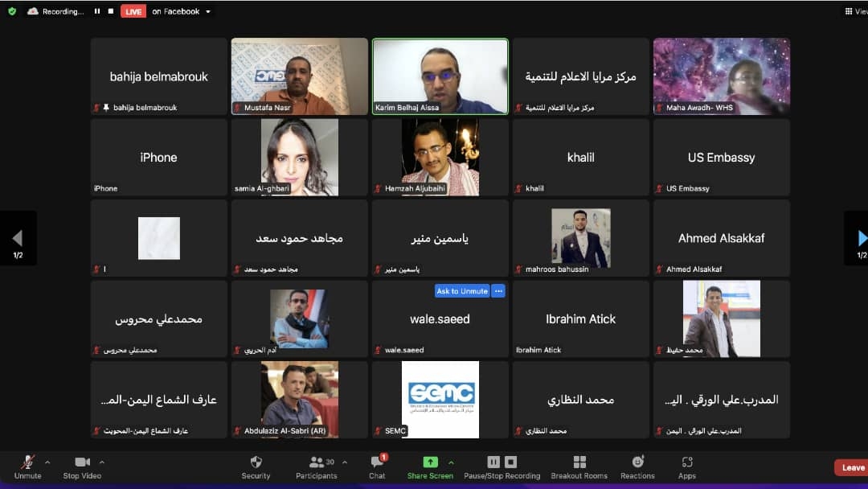Stop the camera video
The height and width of the screenshot is (489, 868).
pyautogui.click(x=82, y=466)
